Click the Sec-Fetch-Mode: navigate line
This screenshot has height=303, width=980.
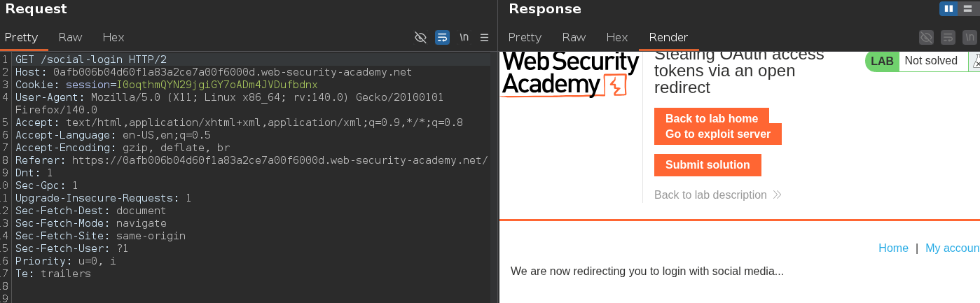pos(91,223)
